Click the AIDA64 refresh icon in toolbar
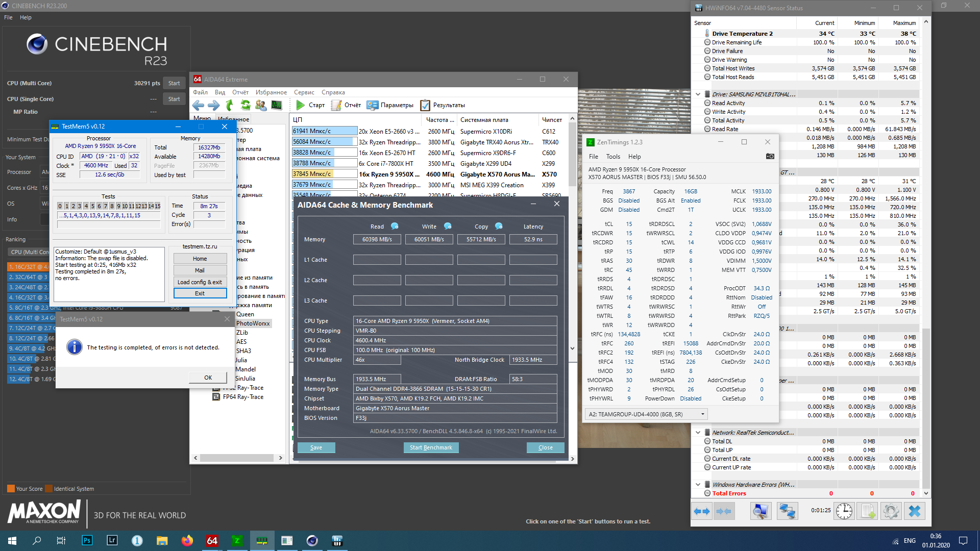 [246, 105]
